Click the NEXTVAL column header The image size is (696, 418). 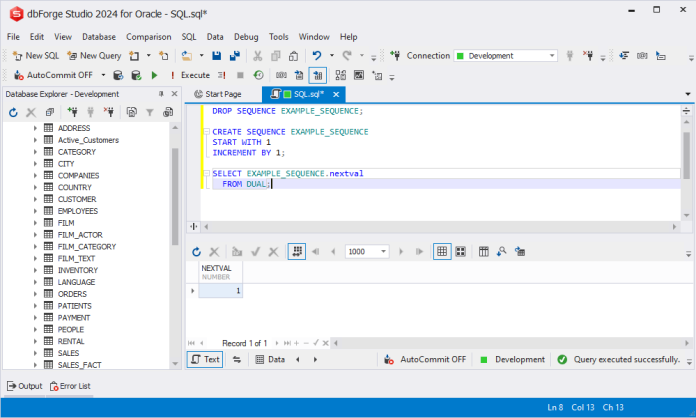pos(221,272)
